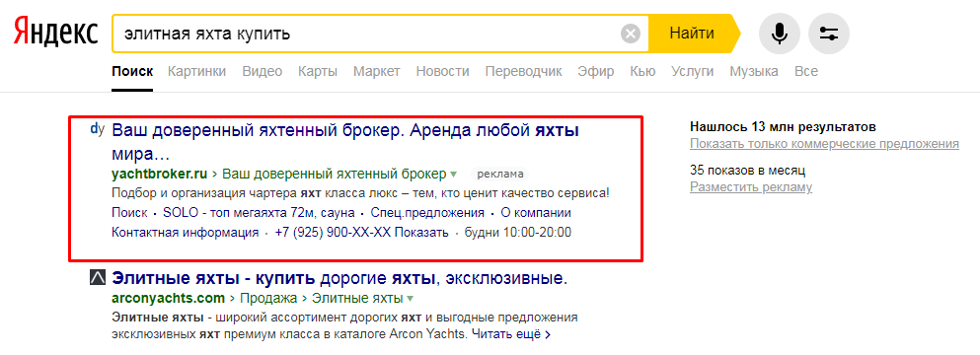Open the Спец.предложения sitelink
The image size is (980, 355).
tap(427, 212)
